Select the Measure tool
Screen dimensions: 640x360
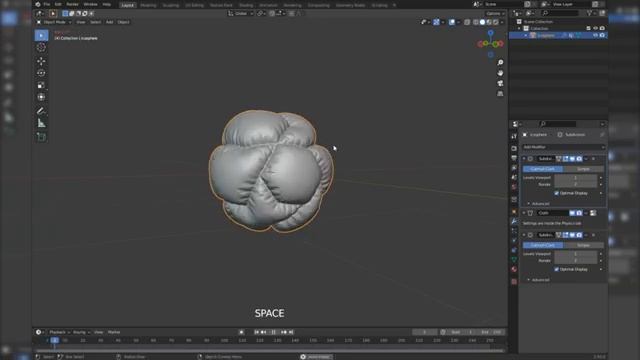41,123
